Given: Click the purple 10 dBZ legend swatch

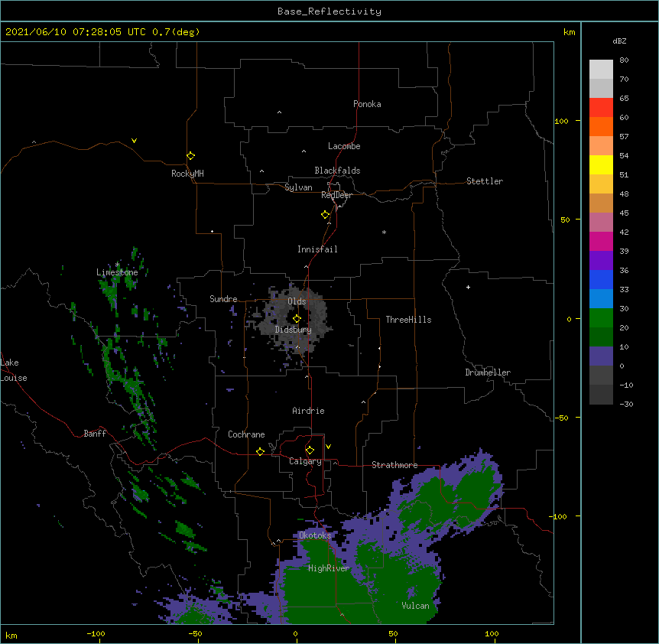Looking at the screenshot, I should click(x=601, y=356).
